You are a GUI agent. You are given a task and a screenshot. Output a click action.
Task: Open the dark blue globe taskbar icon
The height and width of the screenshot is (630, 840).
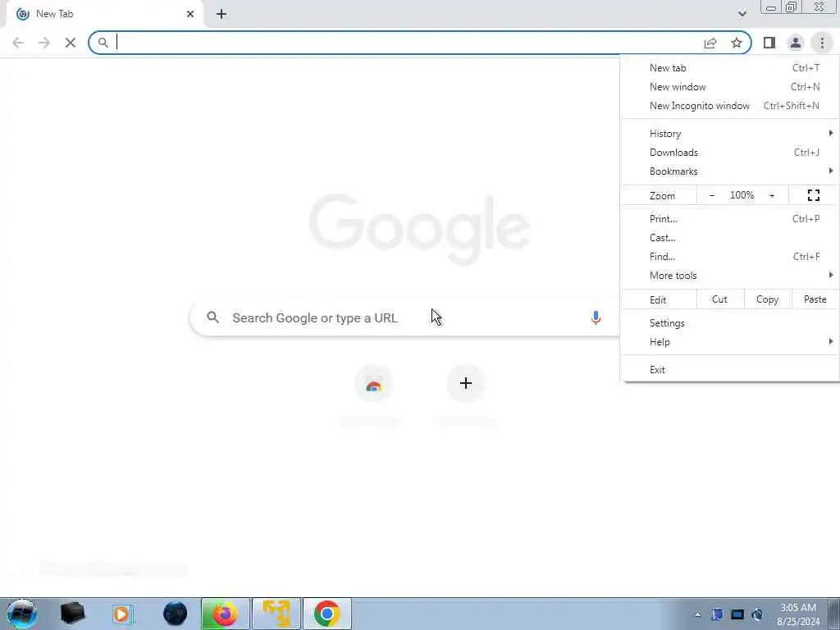tap(176, 614)
